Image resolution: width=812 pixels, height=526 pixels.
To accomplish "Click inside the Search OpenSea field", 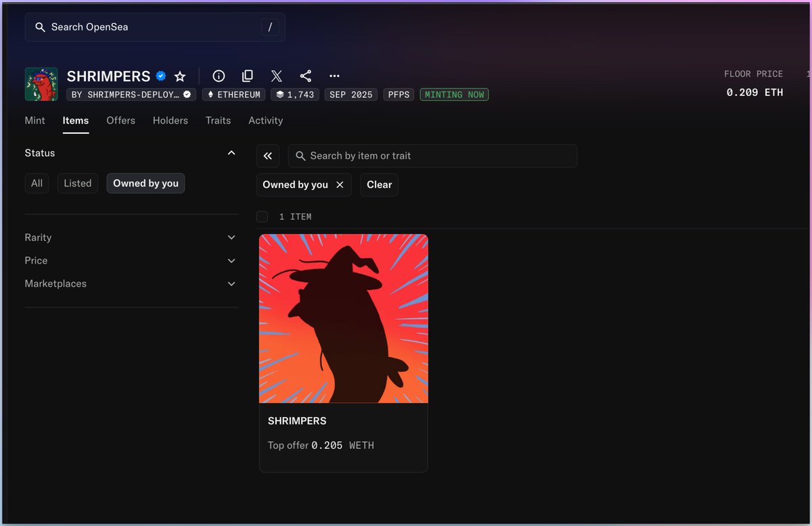I will [x=155, y=27].
